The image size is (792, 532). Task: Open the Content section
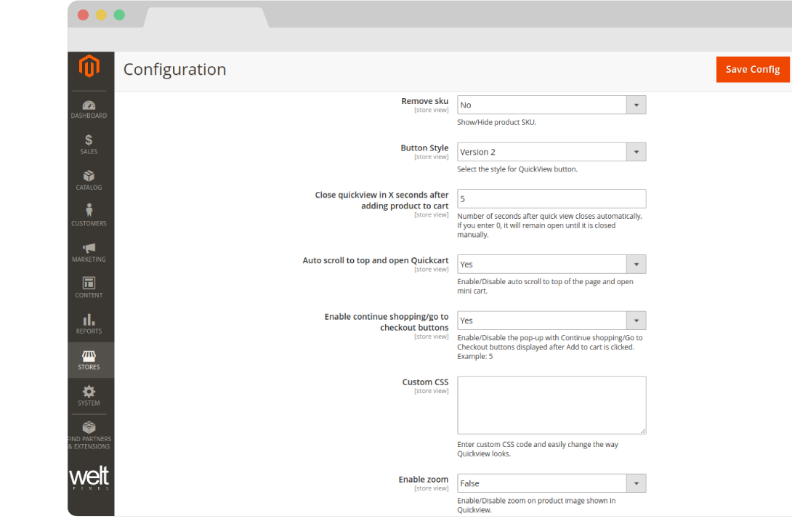[x=89, y=288]
